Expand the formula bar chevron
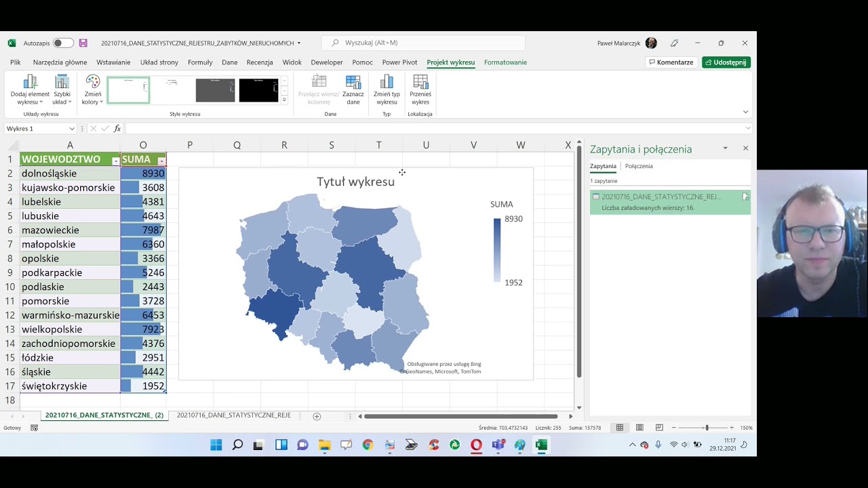This screenshot has width=868, height=488. 748,128
